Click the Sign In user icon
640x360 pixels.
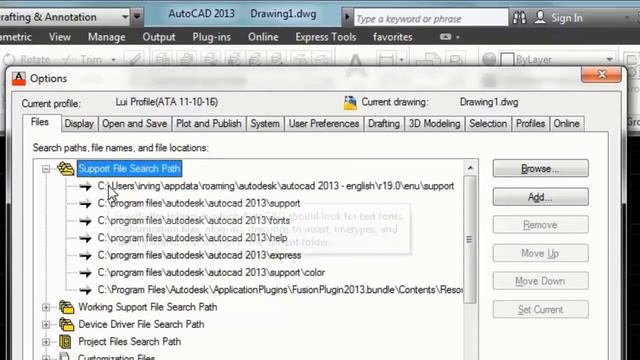(x=540, y=17)
